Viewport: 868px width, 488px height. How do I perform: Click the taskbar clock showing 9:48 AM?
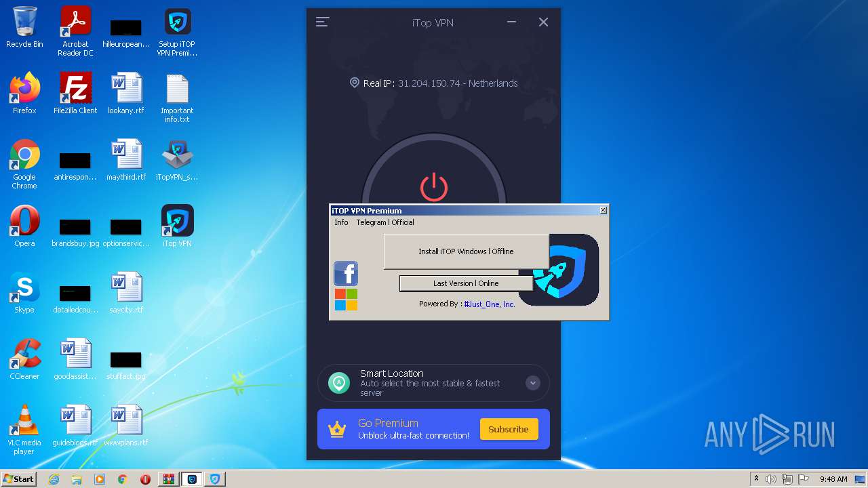click(833, 479)
